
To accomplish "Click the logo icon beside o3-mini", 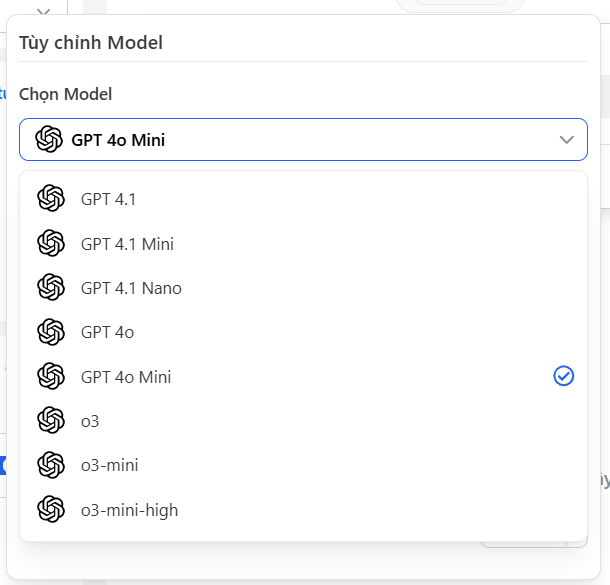I will point(51,465).
